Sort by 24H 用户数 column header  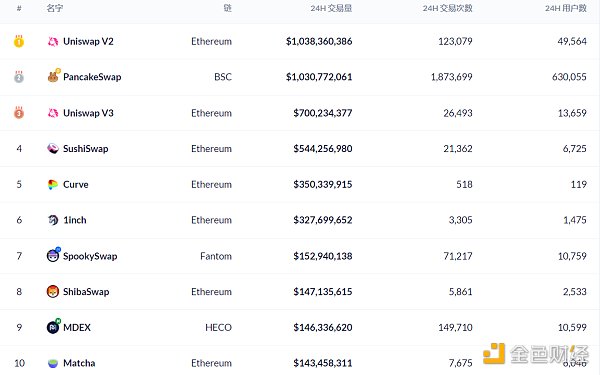(x=566, y=8)
